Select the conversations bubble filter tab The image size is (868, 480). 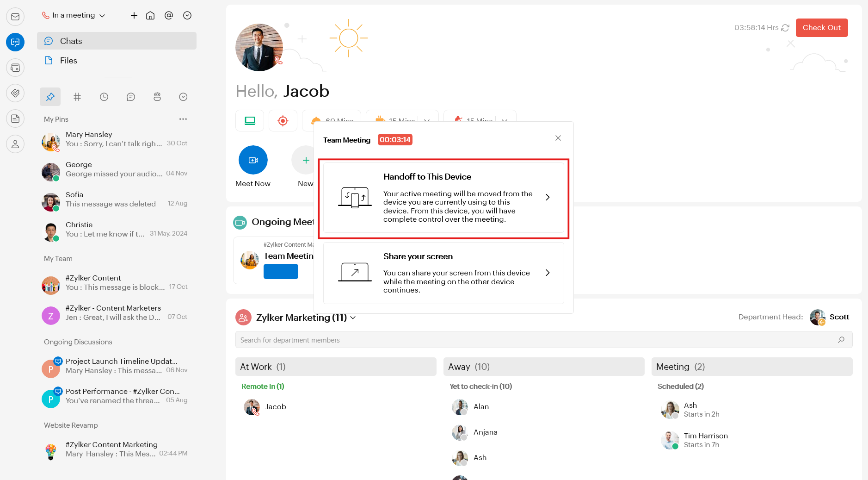(131, 97)
